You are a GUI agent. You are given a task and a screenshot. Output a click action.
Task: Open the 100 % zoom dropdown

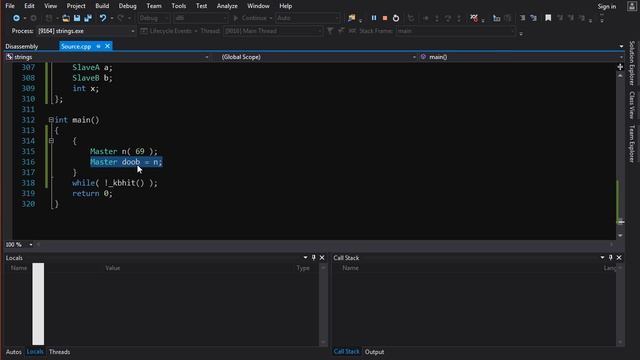31,244
